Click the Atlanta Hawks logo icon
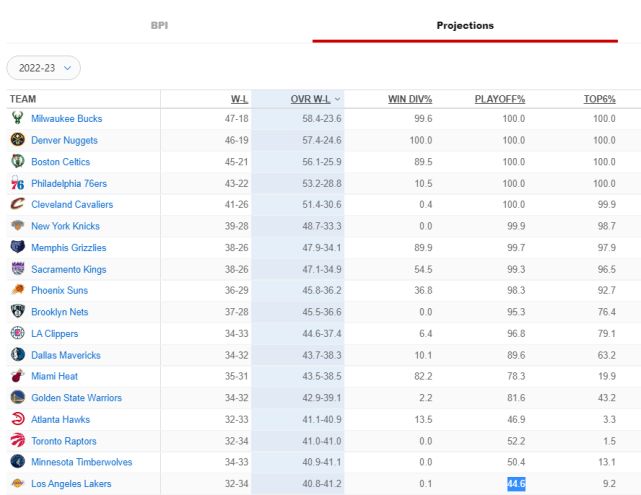This screenshot has width=641, height=495. click(x=17, y=419)
